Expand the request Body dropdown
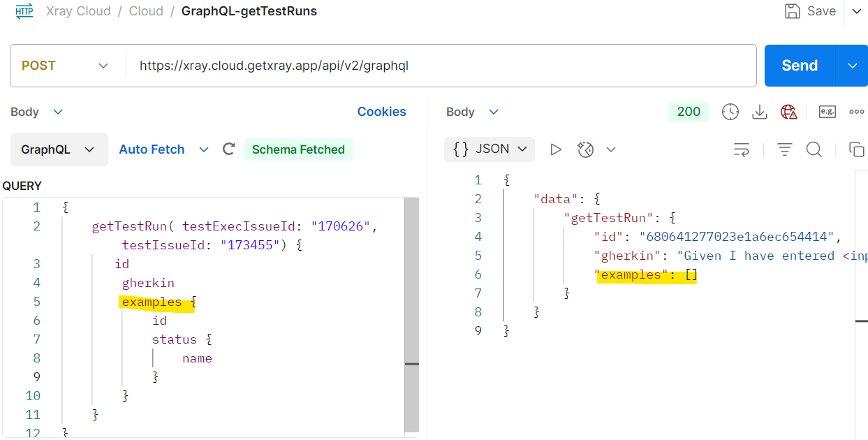Image resolution: width=868 pixels, height=440 pixels. pos(37,112)
